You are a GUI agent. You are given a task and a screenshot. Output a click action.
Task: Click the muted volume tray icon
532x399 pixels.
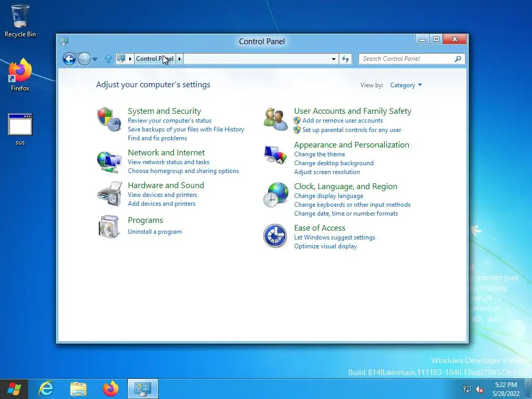pyautogui.click(x=480, y=389)
